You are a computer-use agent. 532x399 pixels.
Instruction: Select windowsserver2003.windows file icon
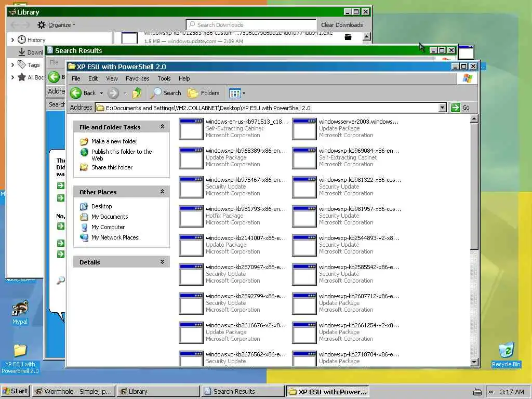(x=304, y=129)
